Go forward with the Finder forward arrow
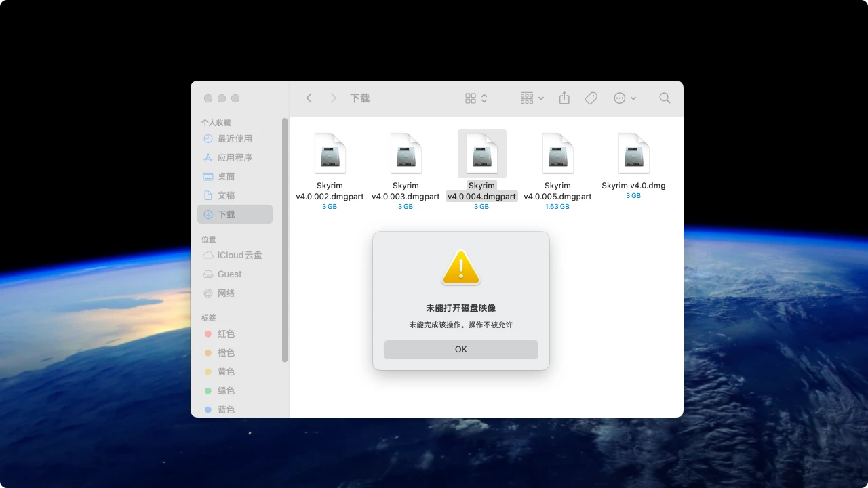Image resolution: width=868 pixels, height=488 pixels. tap(333, 98)
